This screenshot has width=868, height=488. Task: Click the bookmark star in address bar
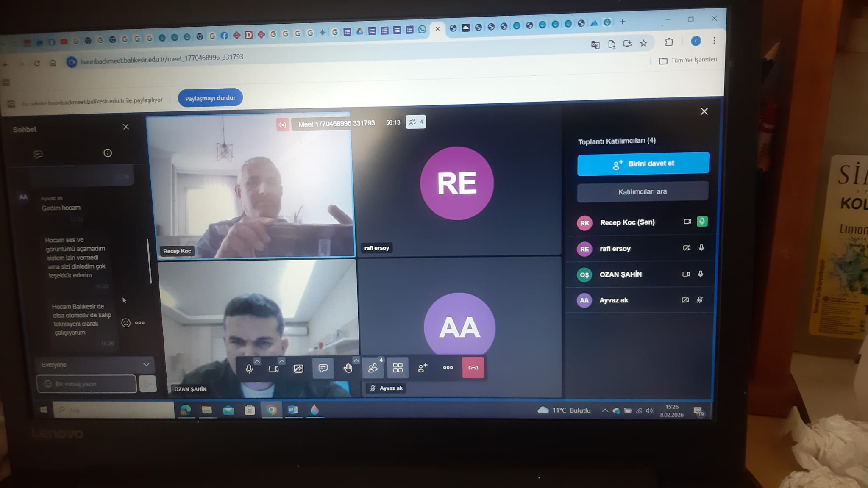click(x=643, y=43)
